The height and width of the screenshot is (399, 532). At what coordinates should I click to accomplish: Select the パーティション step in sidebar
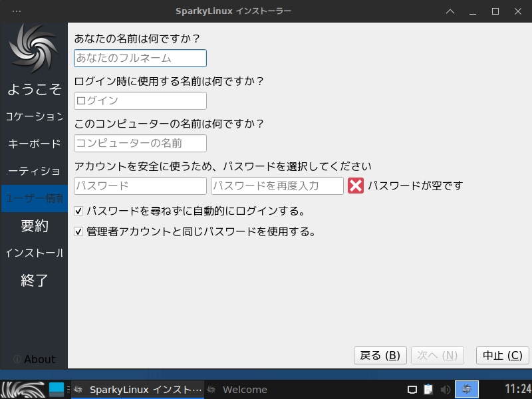coord(35,171)
